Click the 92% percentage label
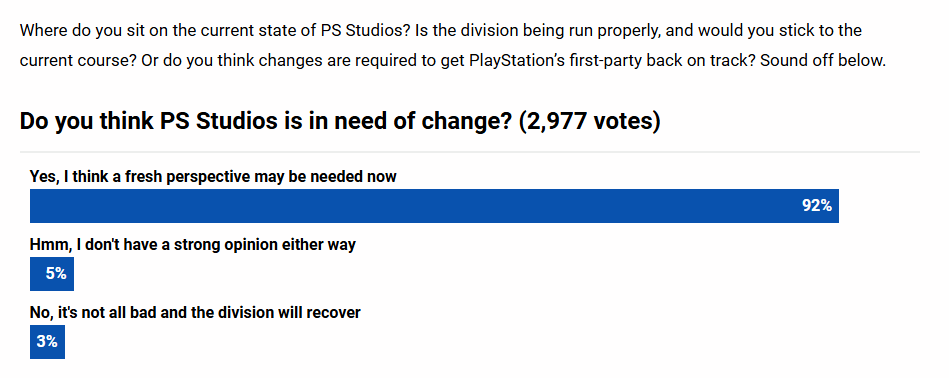This screenshot has width=949, height=378. click(817, 206)
